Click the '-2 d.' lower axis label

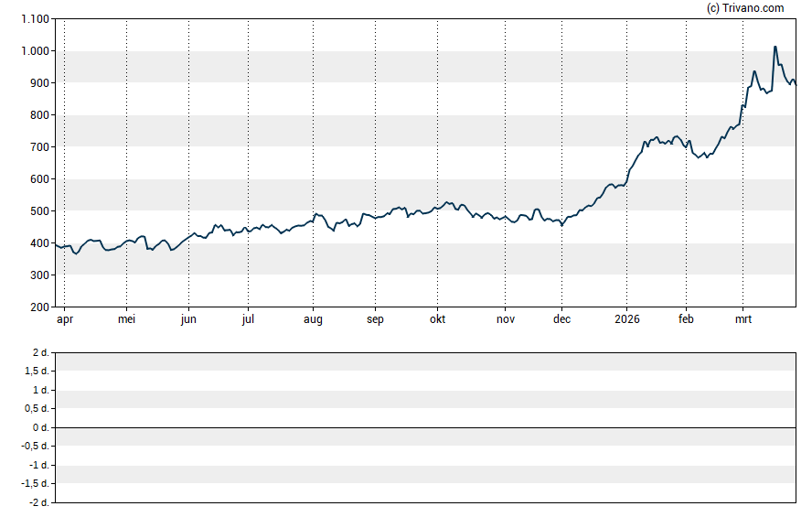click(37, 502)
